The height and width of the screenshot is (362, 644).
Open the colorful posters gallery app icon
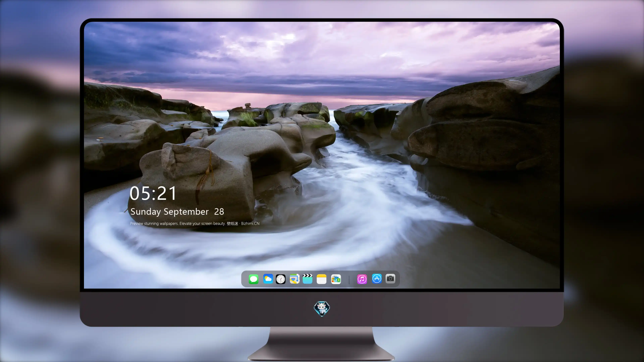[336, 279]
